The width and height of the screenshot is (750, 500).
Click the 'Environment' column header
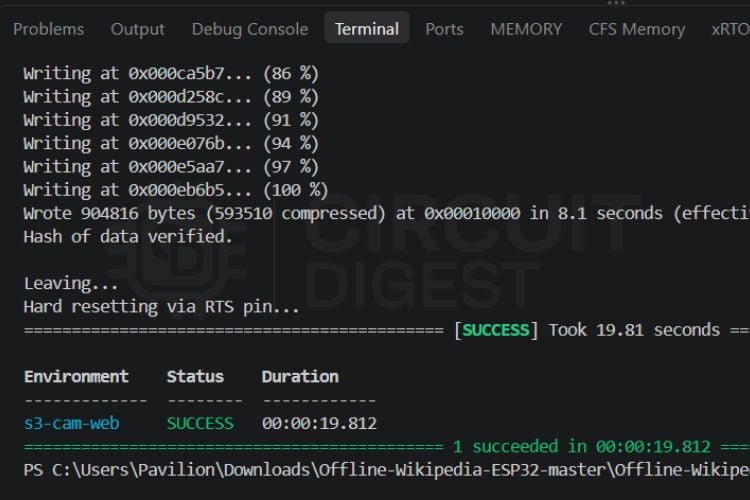click(x=76, y=377)
